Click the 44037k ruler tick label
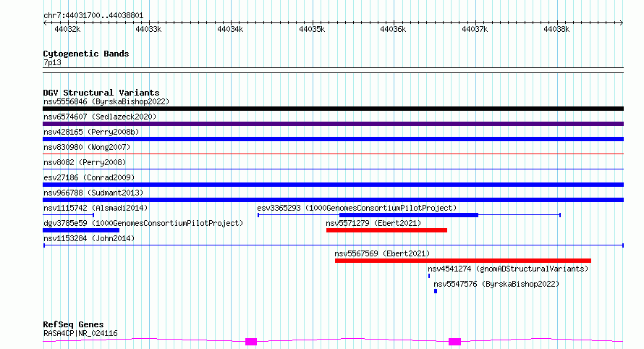The height and width of the screenshot is (349, 644). point(475,29)
